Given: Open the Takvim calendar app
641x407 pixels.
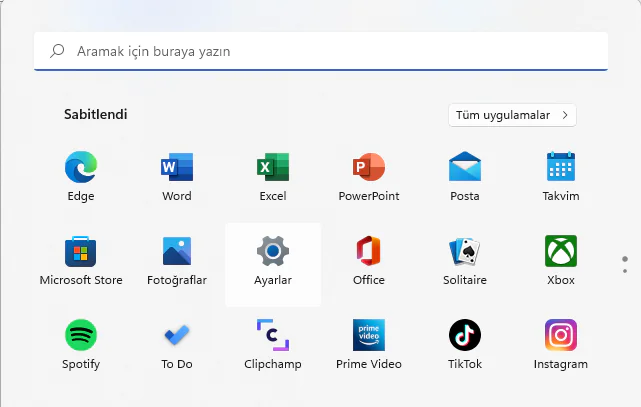Looking at the screenshot, I should 561,166.
